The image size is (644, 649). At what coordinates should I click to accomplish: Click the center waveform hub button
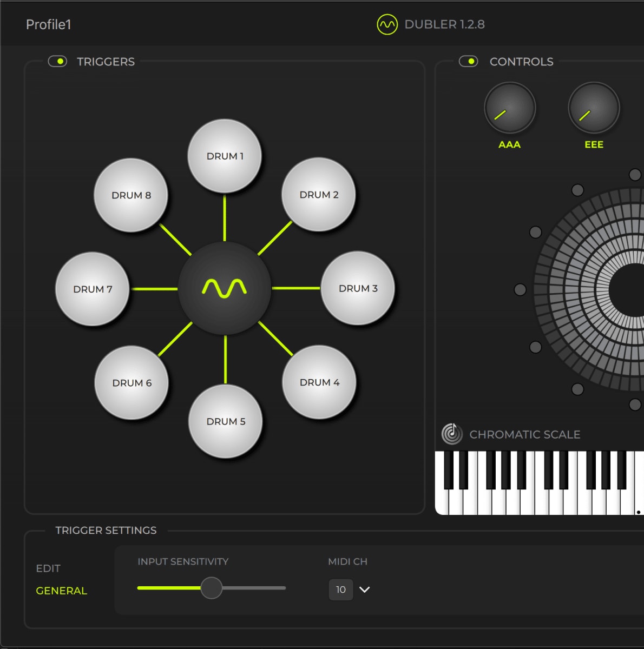coord(225,288)
